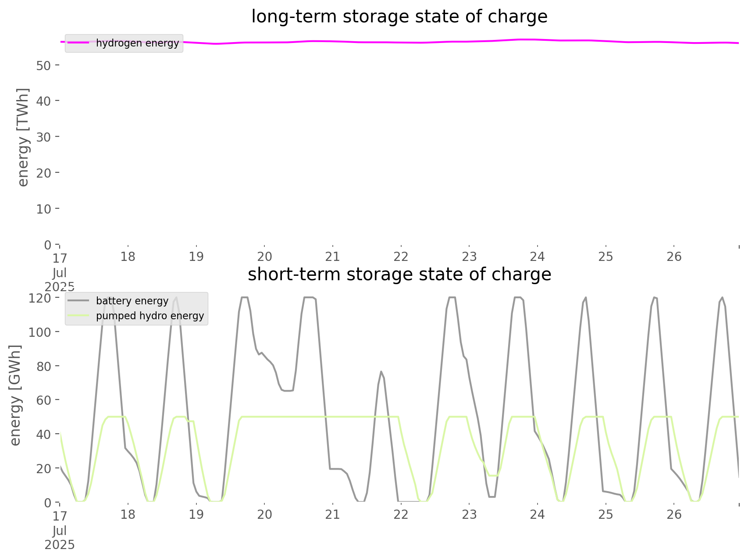Select date tick 26 under the long-term chart
Viewport: 748px width, 560px height.
tap(674, 257)
